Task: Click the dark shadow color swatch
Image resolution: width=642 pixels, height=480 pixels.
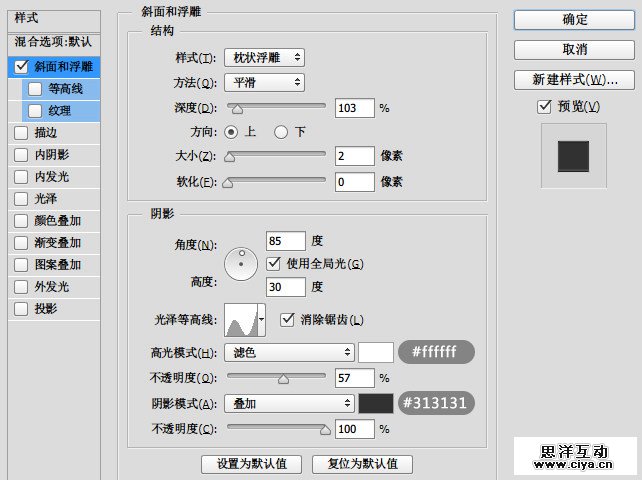Action: tap(376, 403)
